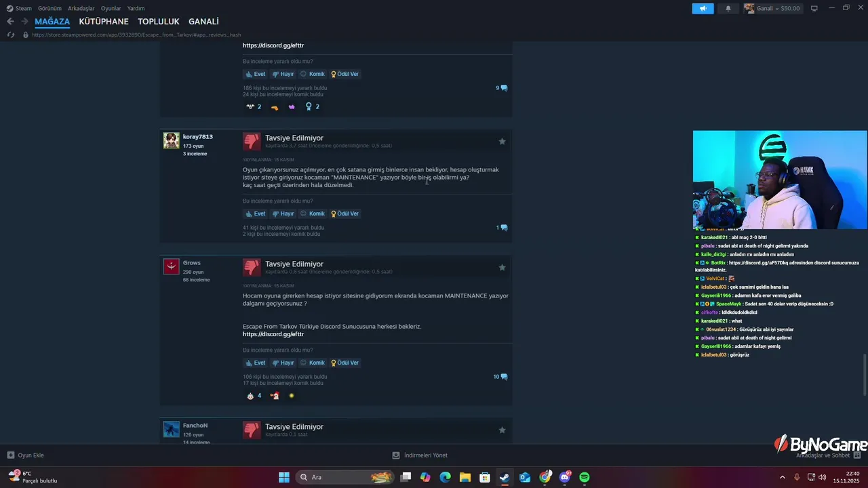868x488 pixels.
Task: Click thumbs-down icon on Grows' review
Action: [x=252, y=268]
